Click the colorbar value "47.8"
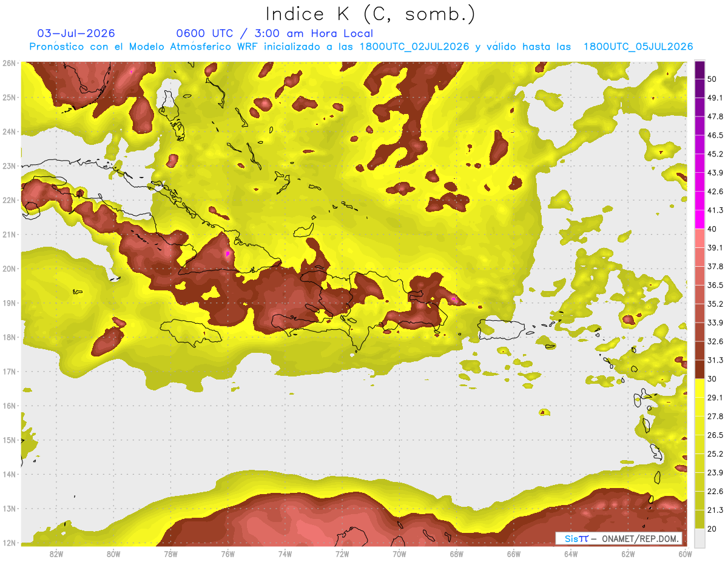This screenshot has width=728, height=562. coord(716,116)
